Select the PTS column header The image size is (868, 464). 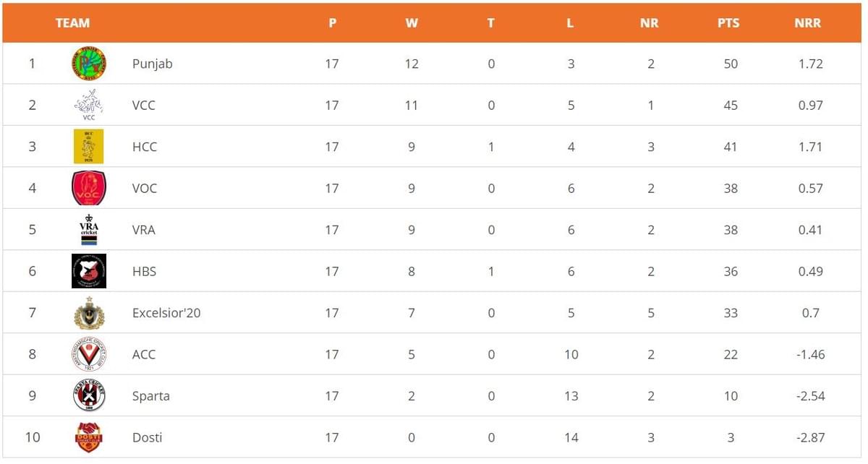pyautogui.click(x=728, y=23)
